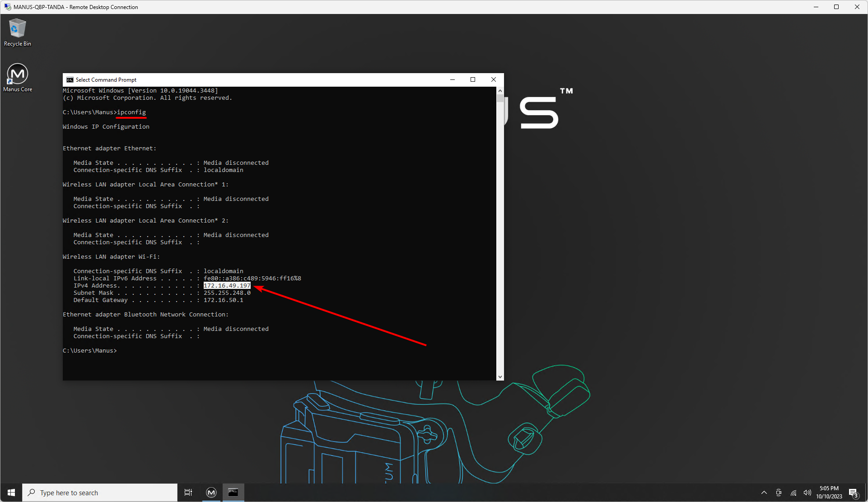868x502 pixels.
Task: Select Command Prompt in the taskbar
Action: coord(233,493)
